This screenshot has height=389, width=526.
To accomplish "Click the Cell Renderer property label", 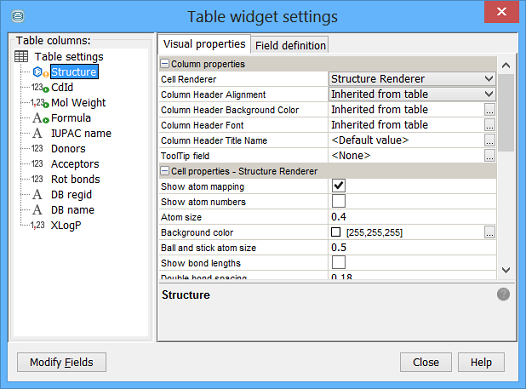I will [x=189, y=79].
